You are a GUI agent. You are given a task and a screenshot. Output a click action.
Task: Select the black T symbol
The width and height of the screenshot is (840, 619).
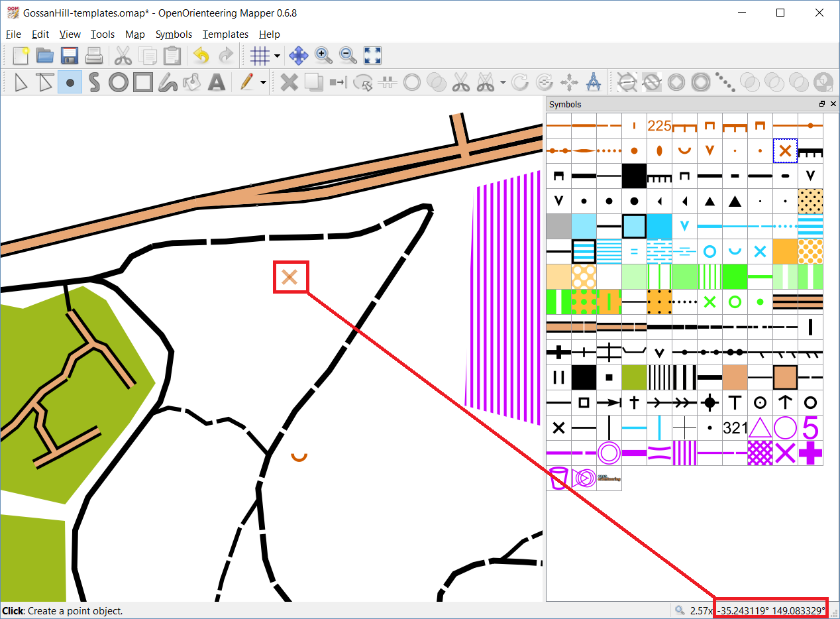tap(735, 403)
